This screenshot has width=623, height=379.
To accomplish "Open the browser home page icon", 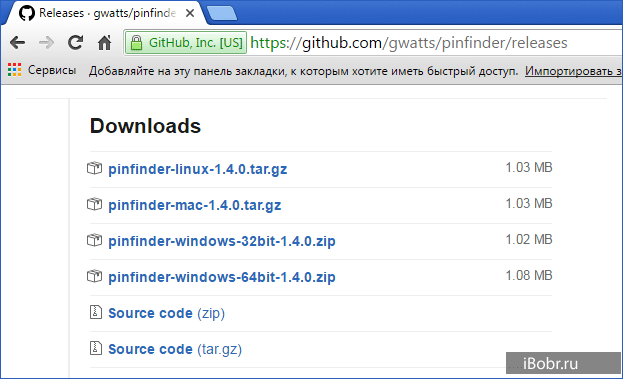I will (104, 43).
